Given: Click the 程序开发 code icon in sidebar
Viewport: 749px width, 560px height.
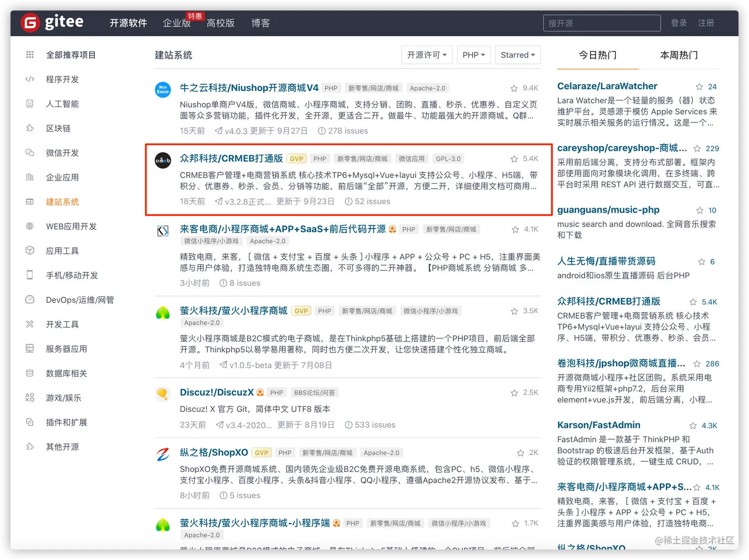Looking at the screenshot, I should (x=30, y=79).
